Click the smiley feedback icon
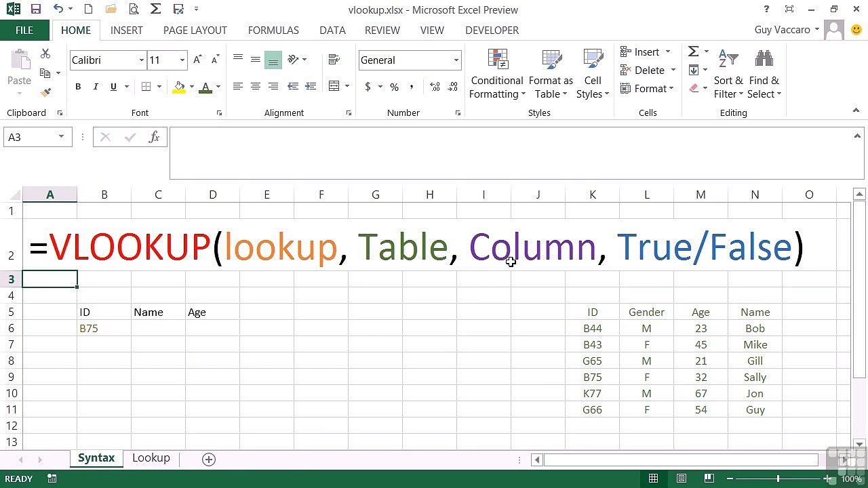Viewport: 868px width, 488px height. tap(855, 30)
